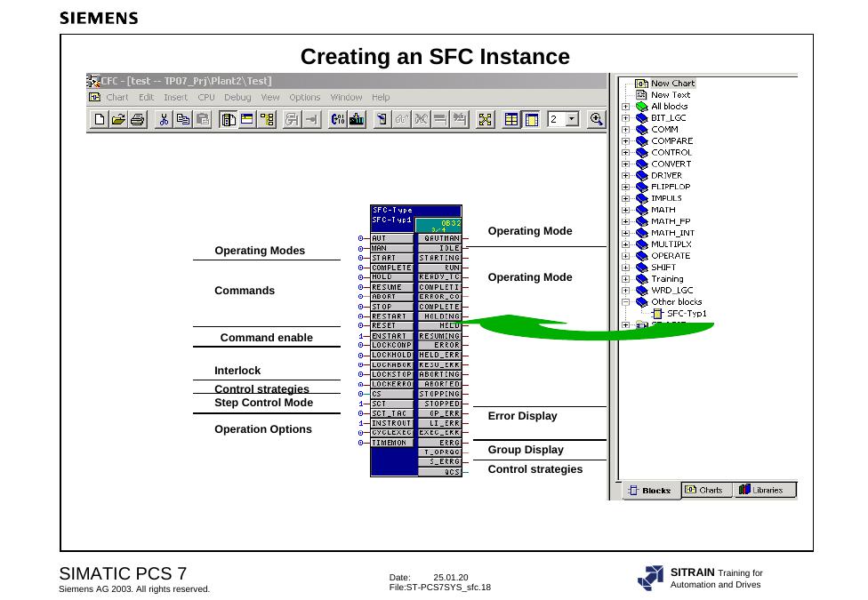Select the IMPULS book icon
This screenshot has height=600, width=868.
641,198
